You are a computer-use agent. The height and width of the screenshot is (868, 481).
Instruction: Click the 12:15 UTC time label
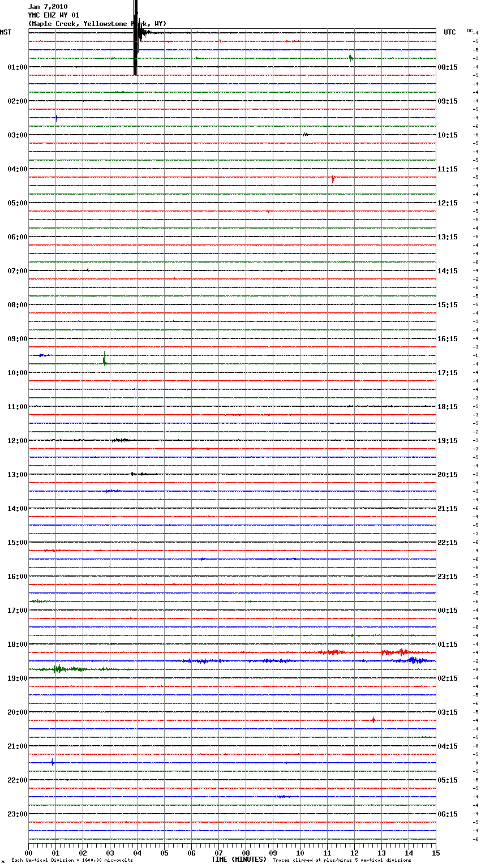click(x=448, y=203)
